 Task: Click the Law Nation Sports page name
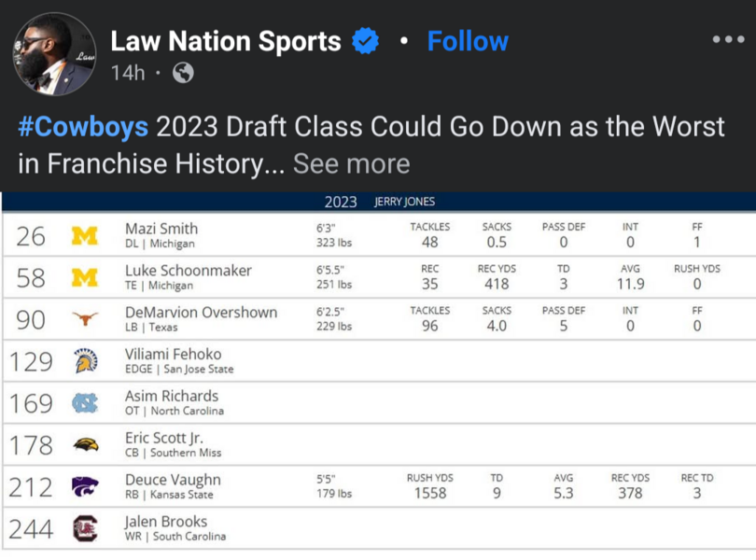click(225, 42)
